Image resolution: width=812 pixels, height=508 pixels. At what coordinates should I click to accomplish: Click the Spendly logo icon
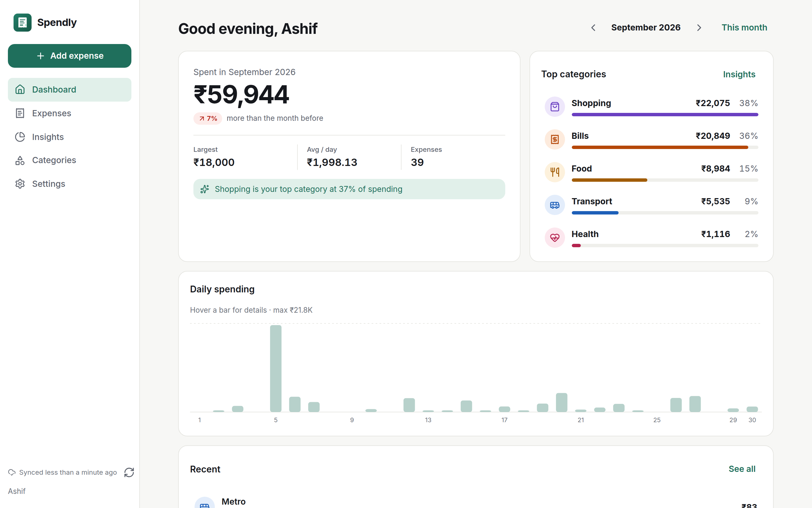pos(23,23)
